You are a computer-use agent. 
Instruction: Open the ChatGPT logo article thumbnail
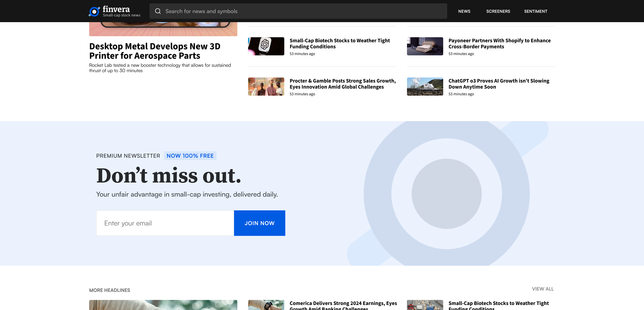pos(266,46)
